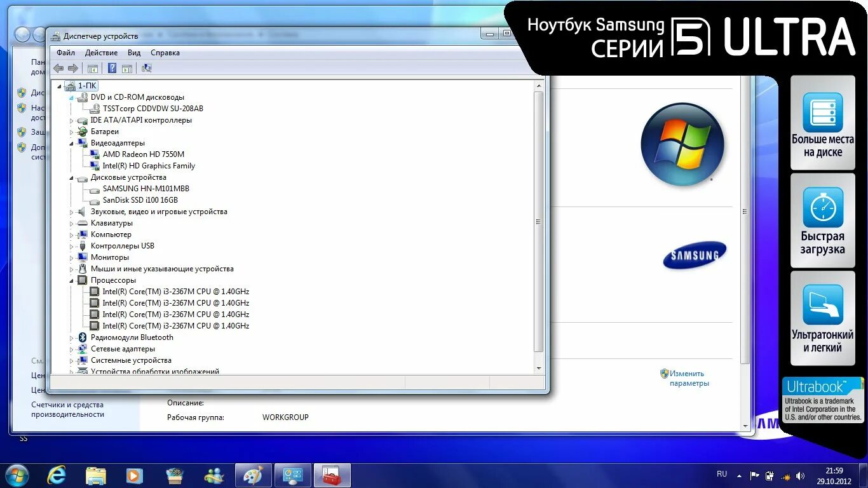Switch to the System control panel taskbar button
The width and height of the screenshot is (868, 488).
click(293, 475)
